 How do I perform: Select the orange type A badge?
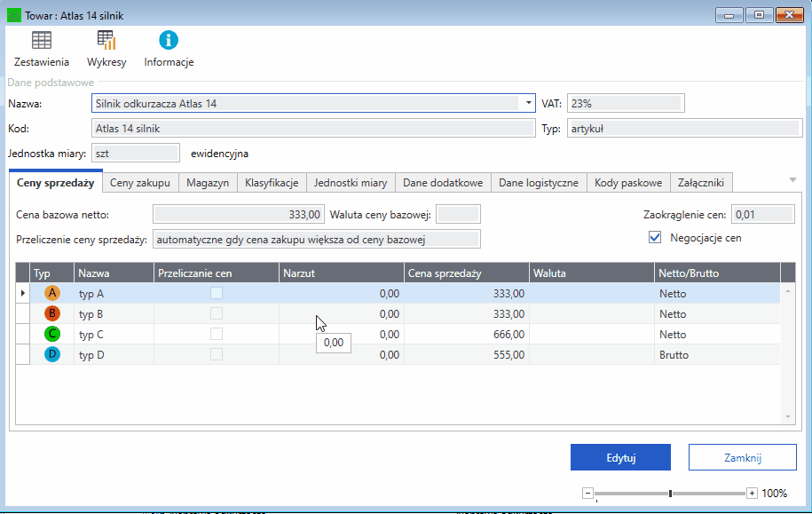pos(52,293)
